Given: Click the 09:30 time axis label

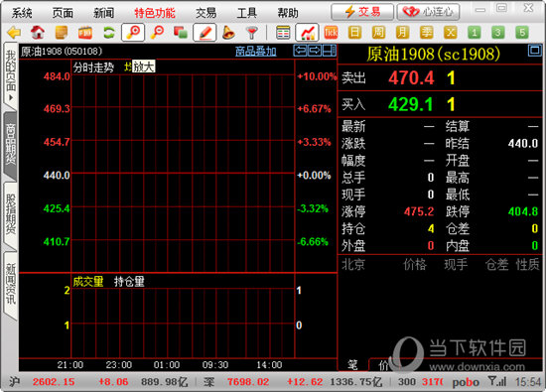Looking at the screenshot, I should (215, 365).
